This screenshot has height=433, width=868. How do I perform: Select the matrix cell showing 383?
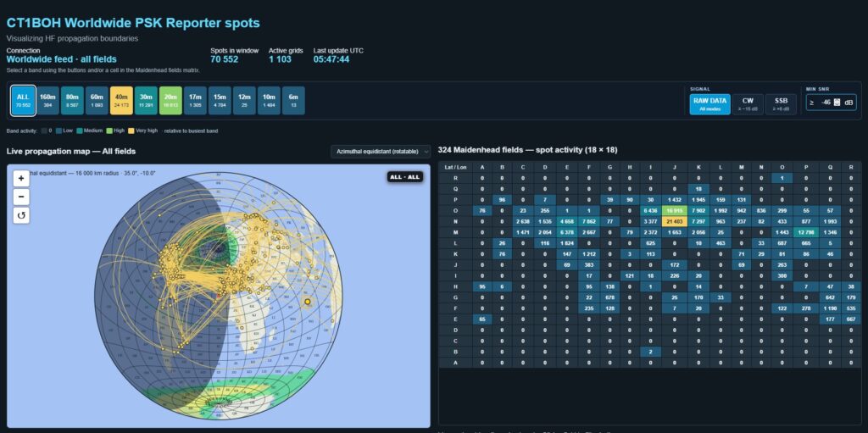[x=588, y=264]
